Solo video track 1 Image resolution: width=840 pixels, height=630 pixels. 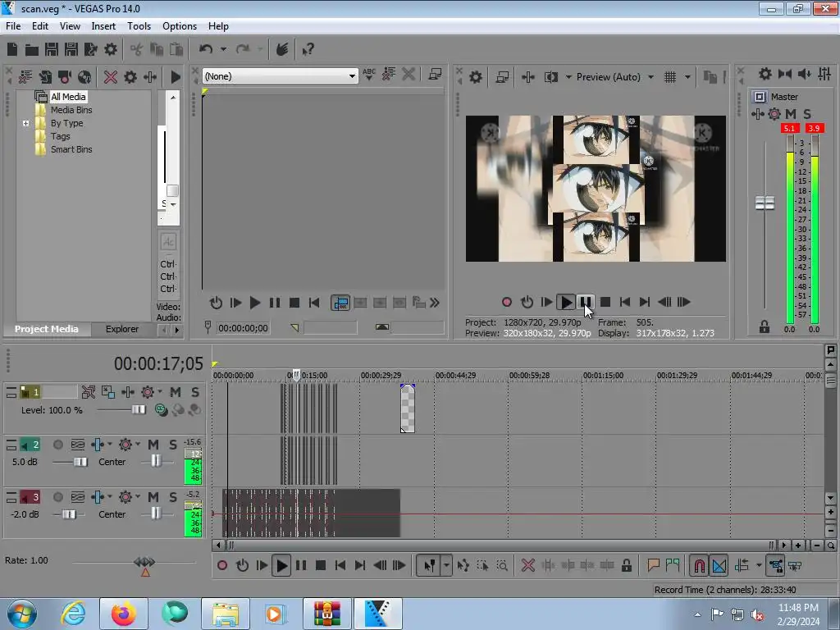[x=195, y=392]
